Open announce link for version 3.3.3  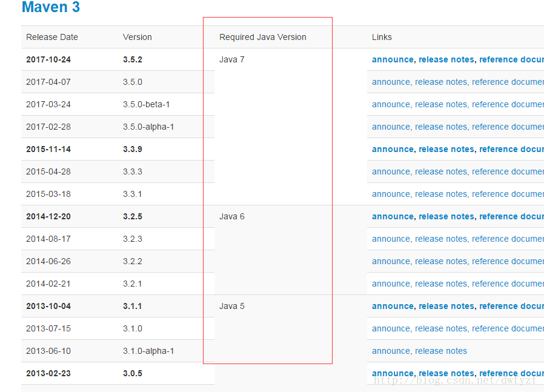tap(391, 171)
